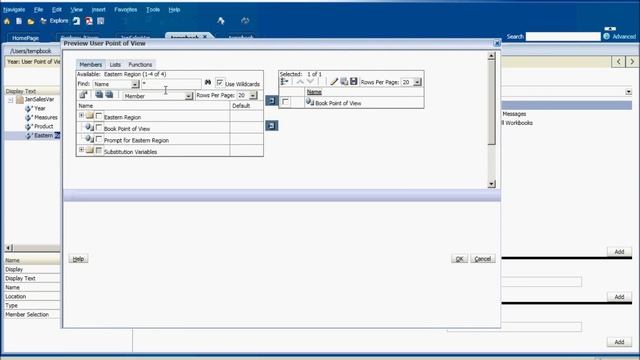Click the grid view icon in toolbar
The image size is (640, 360).
(101, 21)
